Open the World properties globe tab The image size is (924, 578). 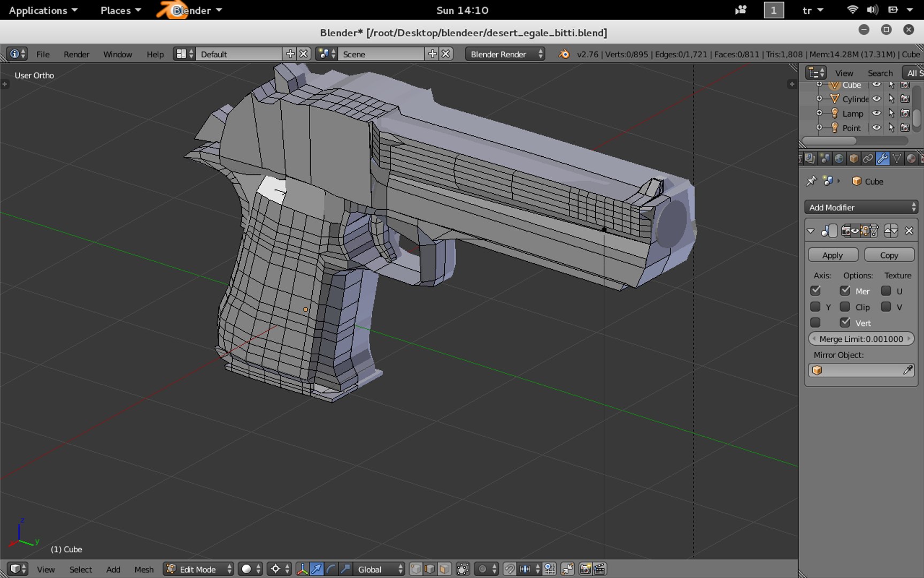[839, 158]
